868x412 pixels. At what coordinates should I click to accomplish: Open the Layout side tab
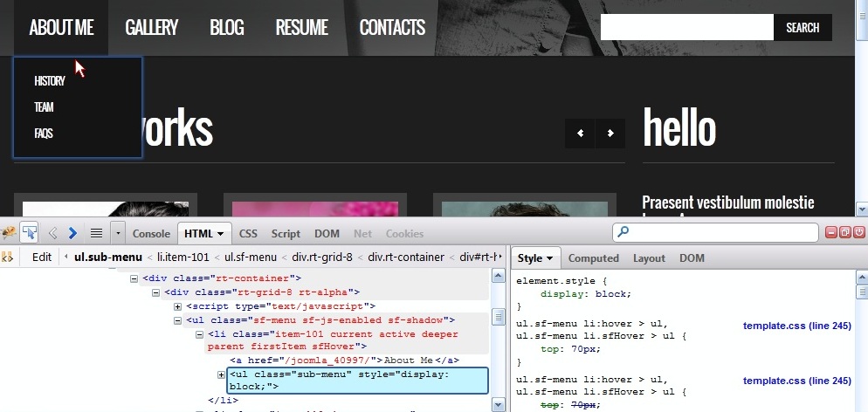coord(649,258)
